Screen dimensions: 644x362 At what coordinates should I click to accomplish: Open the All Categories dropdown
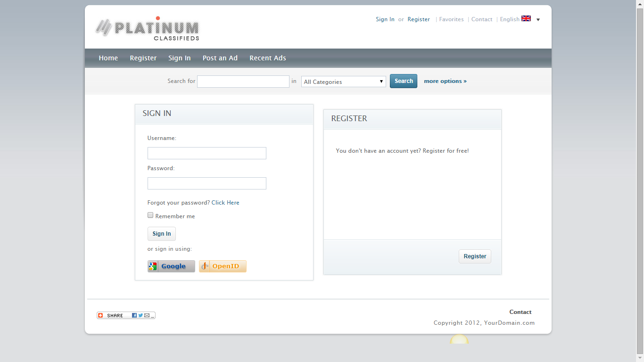coord(343,82)
